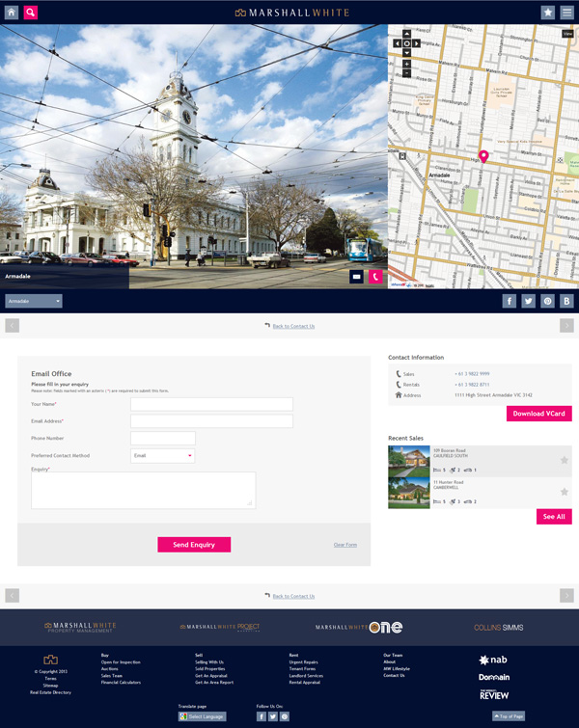Open the 109 Booran Road property thumbnail
Viewport: 579px width, 728px height.
coord(409,462)
